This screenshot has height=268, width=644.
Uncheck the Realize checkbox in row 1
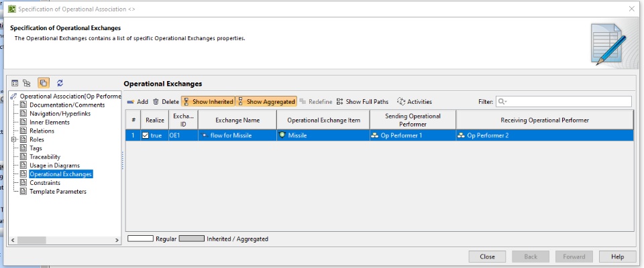146,135
